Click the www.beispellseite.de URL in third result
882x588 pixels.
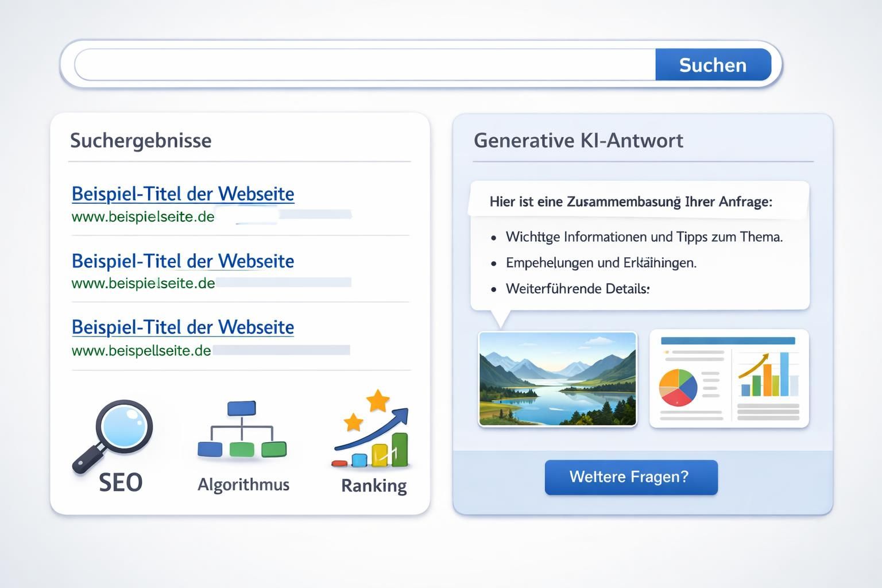[x=141, y=351]
